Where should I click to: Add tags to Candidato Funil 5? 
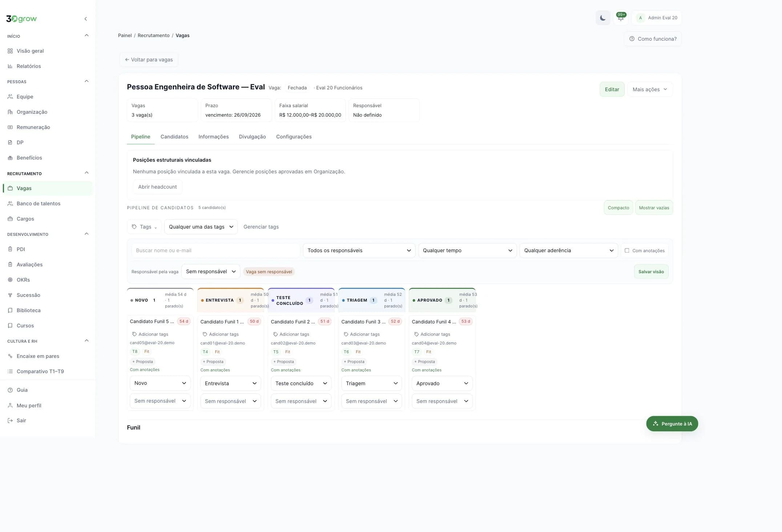[x=150, y=334]
